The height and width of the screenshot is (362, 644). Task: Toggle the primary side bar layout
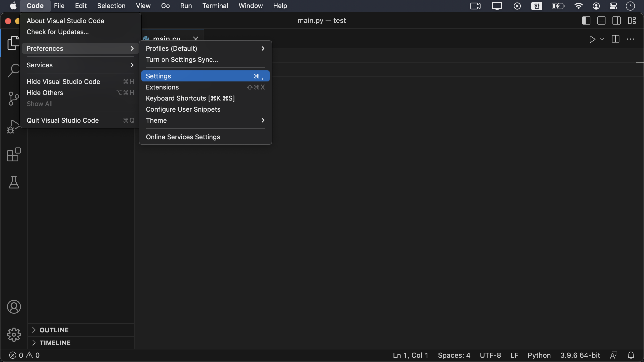tap(586, 21)
